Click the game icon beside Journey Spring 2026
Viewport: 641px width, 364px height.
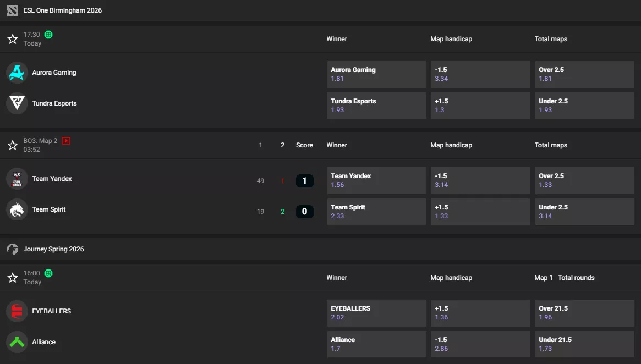[12, 249]
